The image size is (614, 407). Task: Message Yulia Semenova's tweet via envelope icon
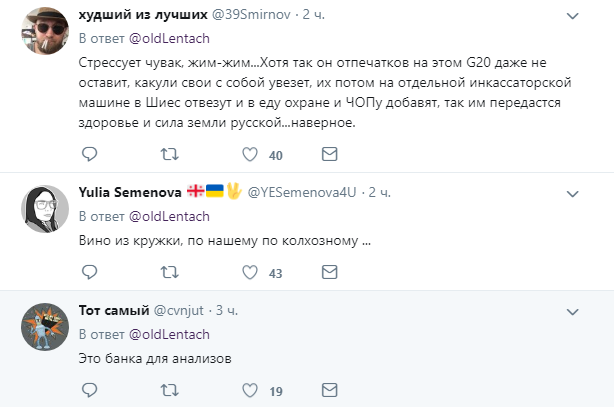click(x=329, y=272)
